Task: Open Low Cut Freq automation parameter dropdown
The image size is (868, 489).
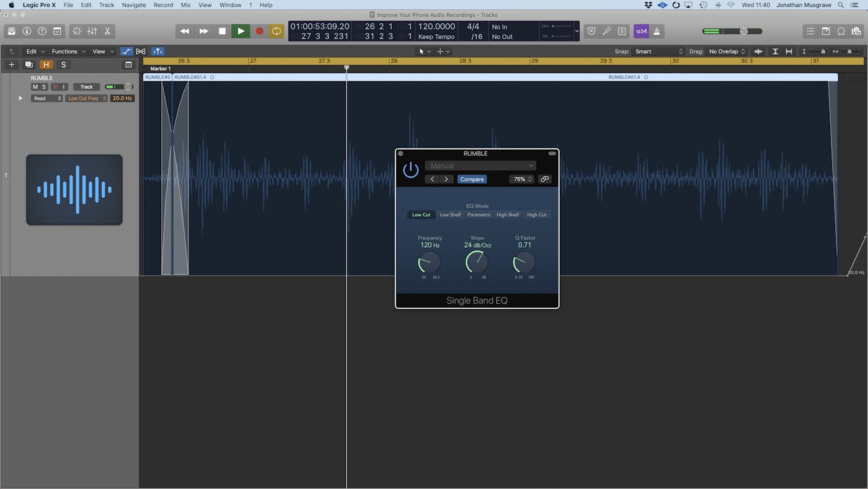Action: pyautogui.click(x=86, y=98)
